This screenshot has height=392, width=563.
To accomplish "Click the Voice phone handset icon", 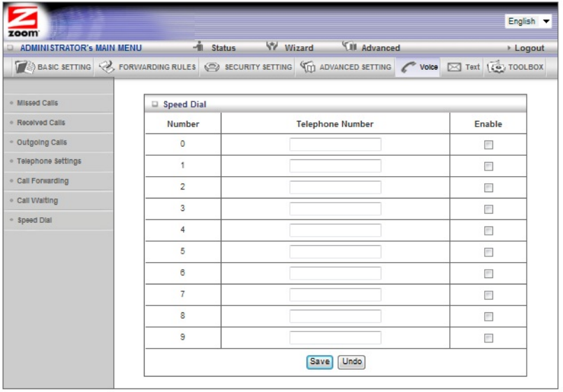I will click(x=408, y=67).
